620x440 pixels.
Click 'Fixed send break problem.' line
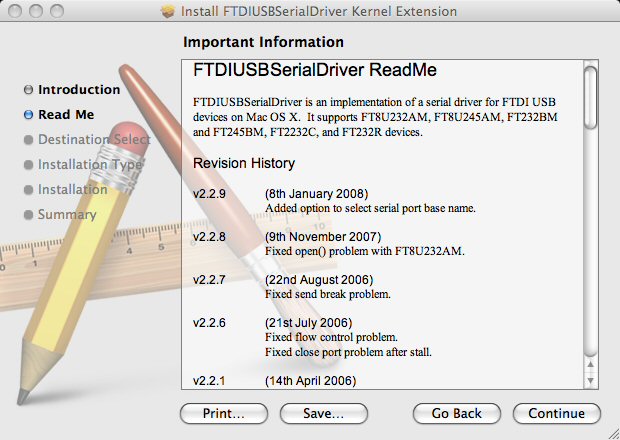click(x=328, y=295)
